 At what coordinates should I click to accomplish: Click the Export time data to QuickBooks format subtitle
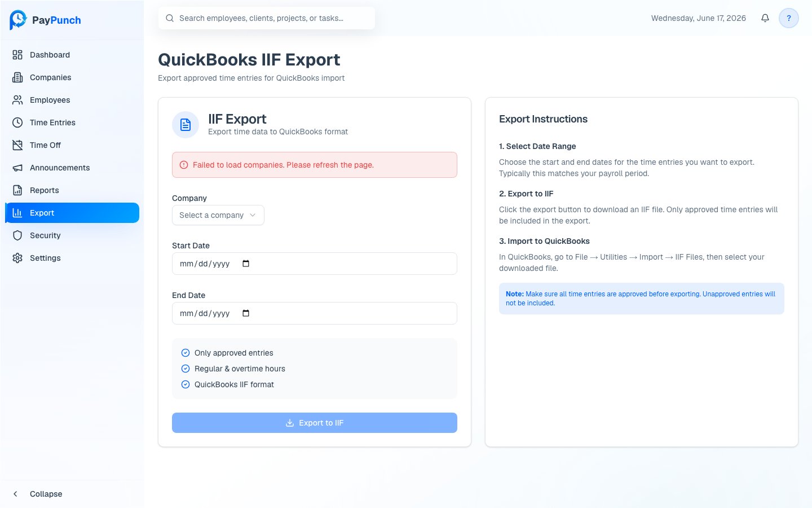point(278,132)
